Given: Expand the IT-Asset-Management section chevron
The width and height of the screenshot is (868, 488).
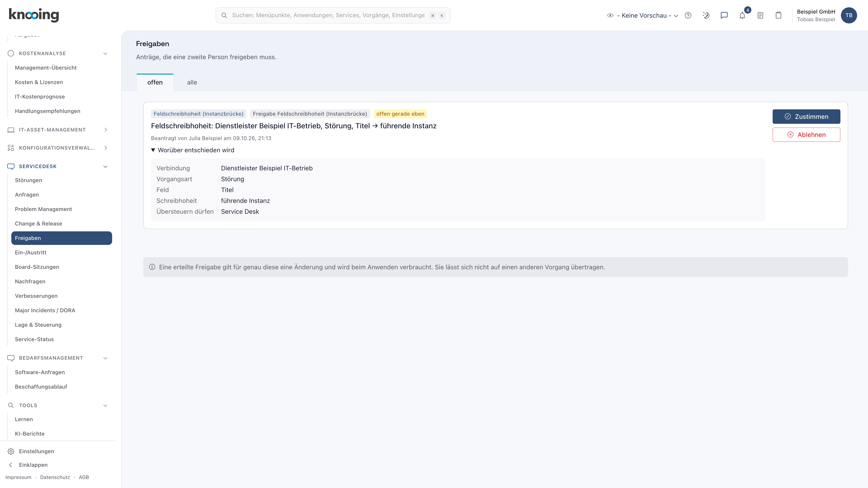Looking at the screenshot, I should point(106,130).
